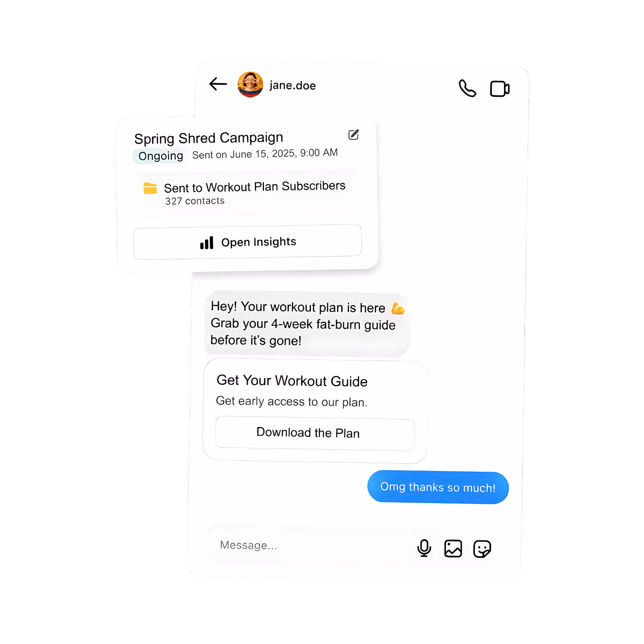Attach a photo with the image icon

click(x=453, y=549)
